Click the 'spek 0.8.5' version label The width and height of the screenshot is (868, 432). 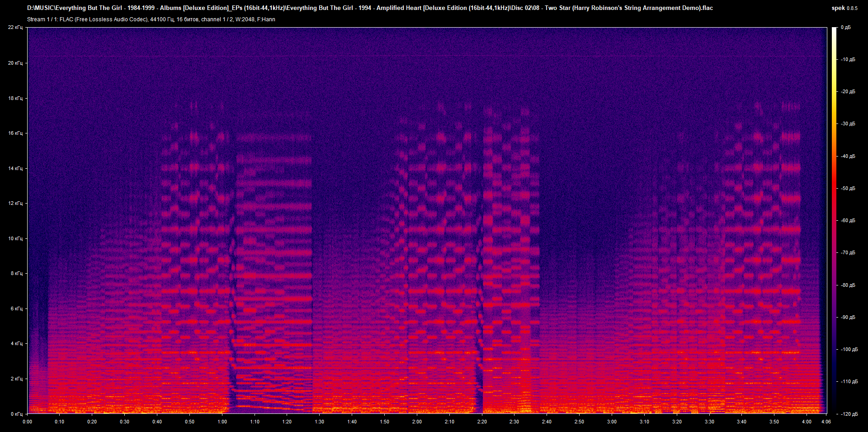point(844,8)
